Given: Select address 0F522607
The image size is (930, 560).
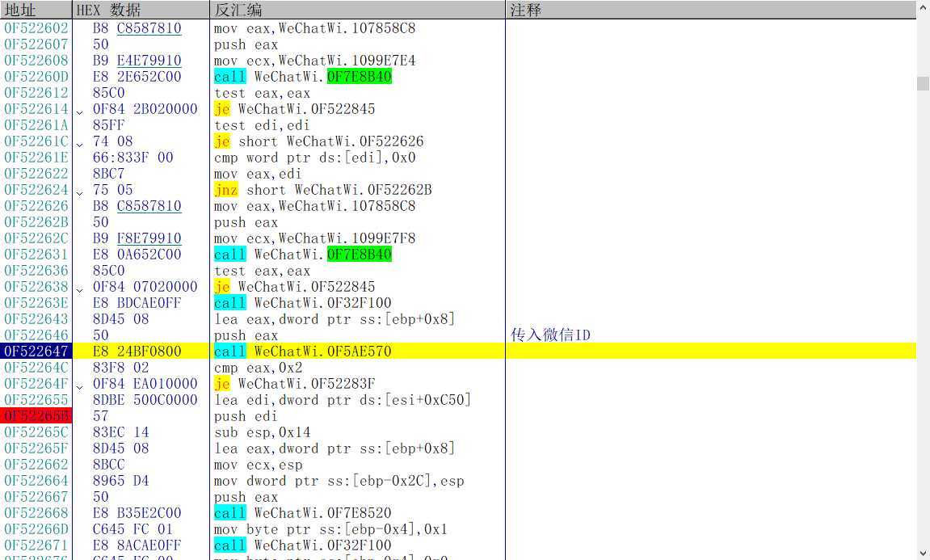Looking at the screenshot, I should 36,44.
